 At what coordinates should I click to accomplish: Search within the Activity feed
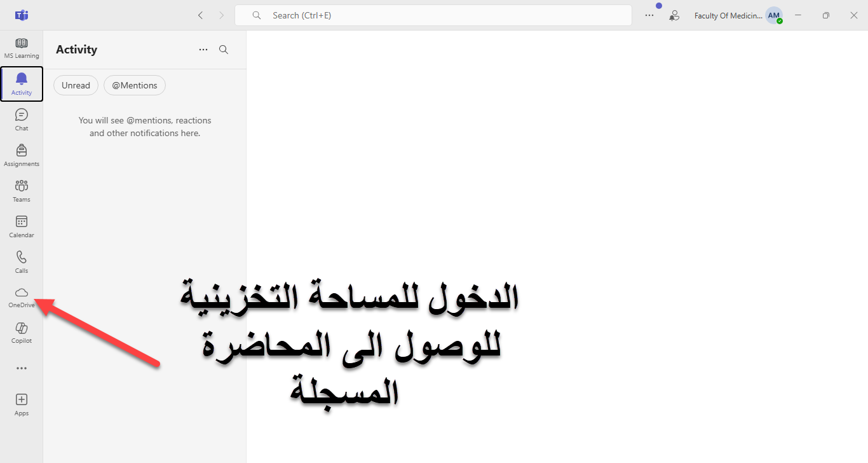(224, 50)
